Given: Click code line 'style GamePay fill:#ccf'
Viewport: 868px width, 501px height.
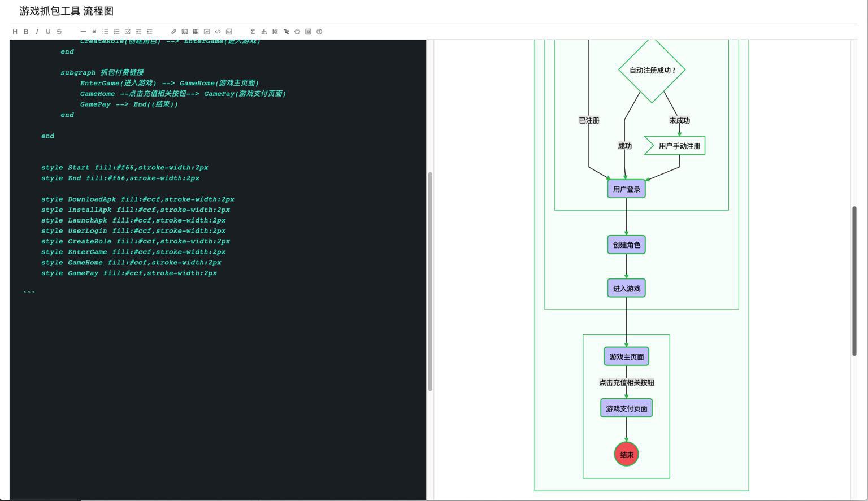Looking at the screenshot, I should (x=129, y=273).
